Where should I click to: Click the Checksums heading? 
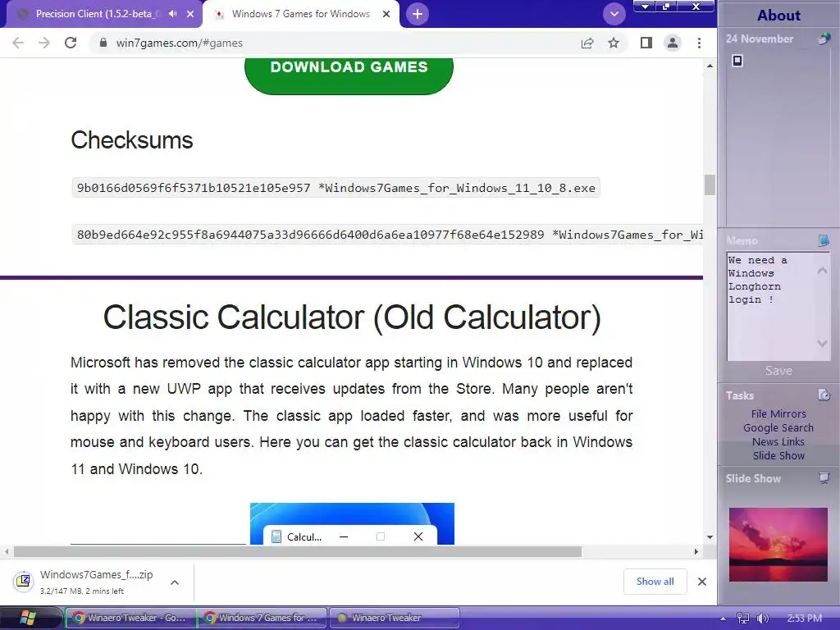pos(132,140)
